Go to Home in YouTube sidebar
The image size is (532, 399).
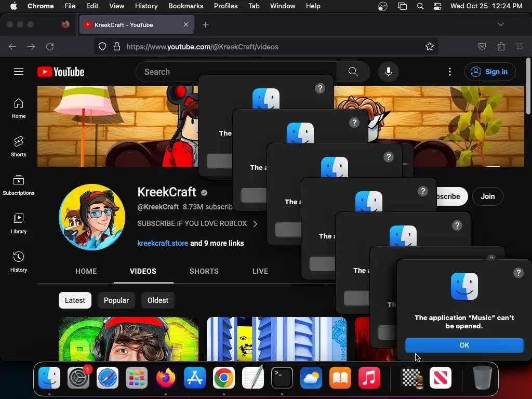(19, 109)
